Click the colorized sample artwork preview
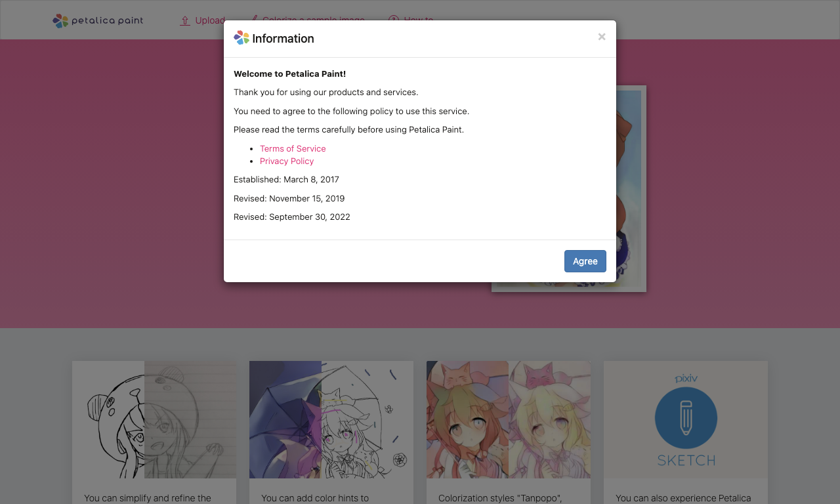This screenshot has height=504, width=840. (x=631, y=189)
